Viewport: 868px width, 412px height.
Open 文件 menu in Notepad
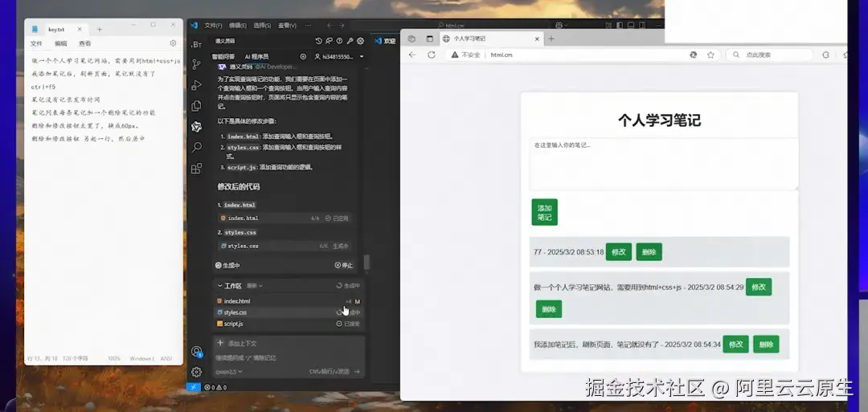[x=36, y=43]
